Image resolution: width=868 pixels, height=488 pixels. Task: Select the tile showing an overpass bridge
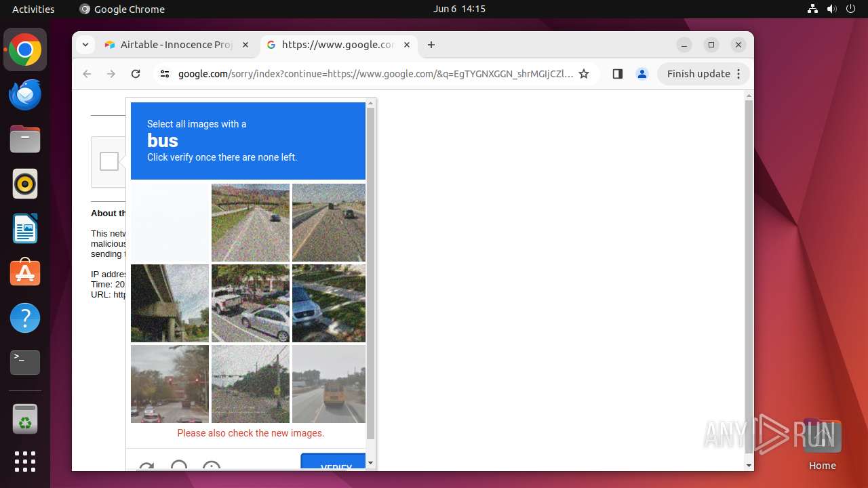(x=170, y=303)
